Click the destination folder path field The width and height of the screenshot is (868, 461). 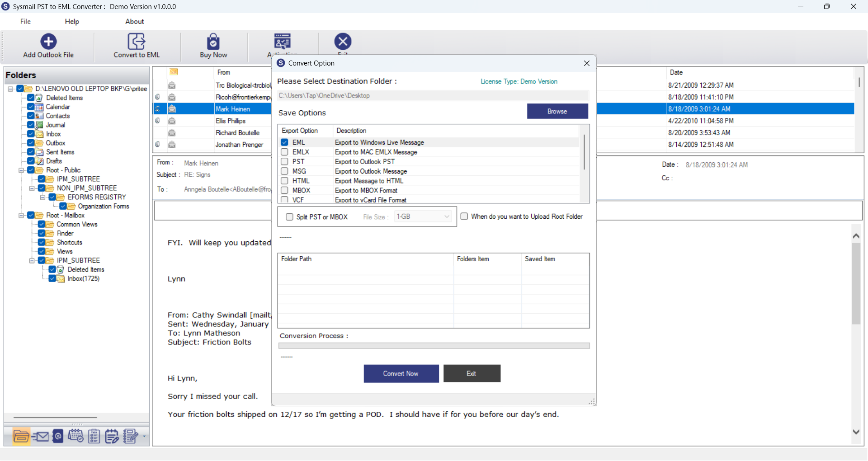tap(433, 96)
